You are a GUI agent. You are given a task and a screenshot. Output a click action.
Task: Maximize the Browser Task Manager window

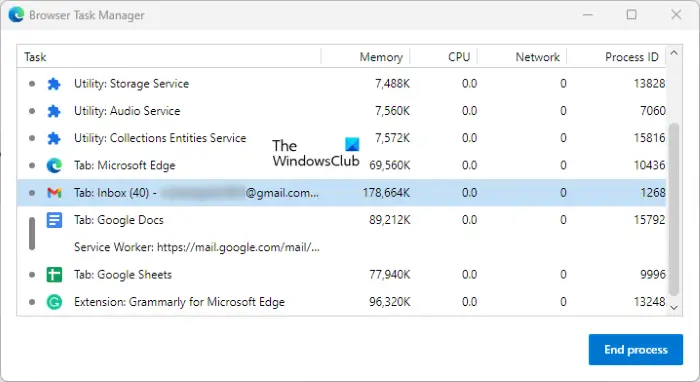pos(632,15)
